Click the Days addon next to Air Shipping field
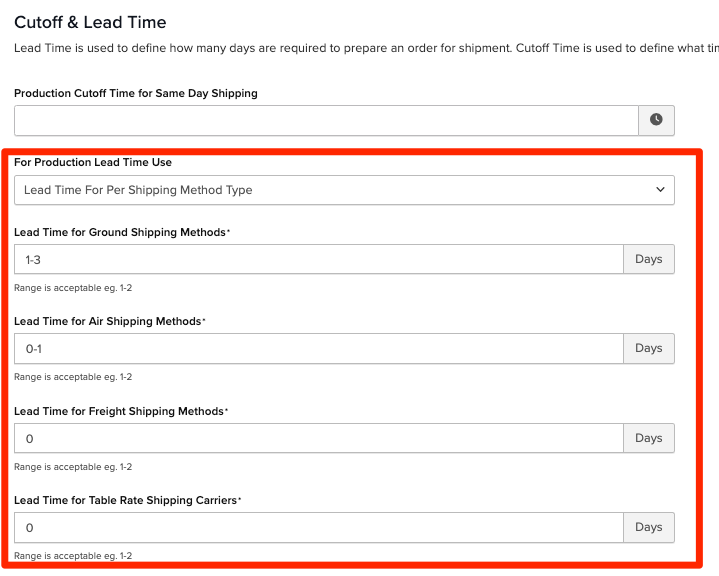 649,349
